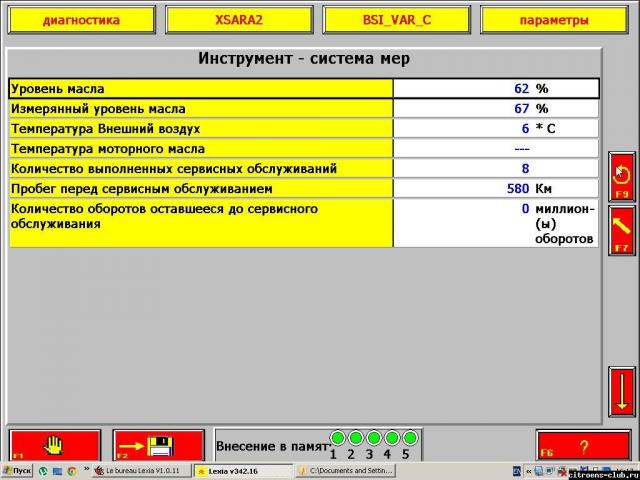Open the Пуск start button
Screen dimensions: 640x480
[17, 471]
